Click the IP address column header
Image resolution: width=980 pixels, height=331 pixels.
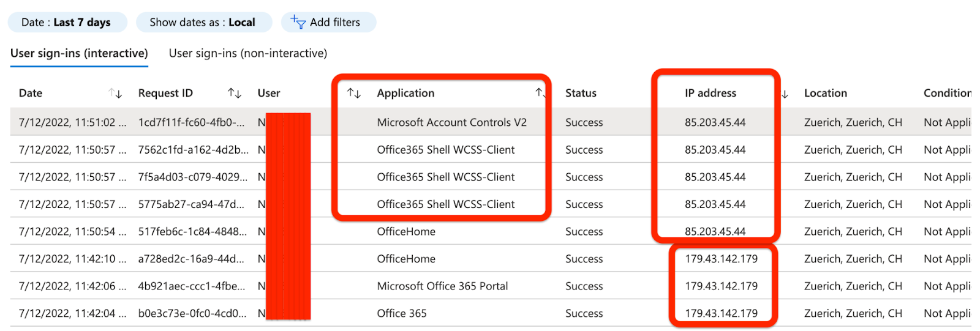click(x=710, y=93)
